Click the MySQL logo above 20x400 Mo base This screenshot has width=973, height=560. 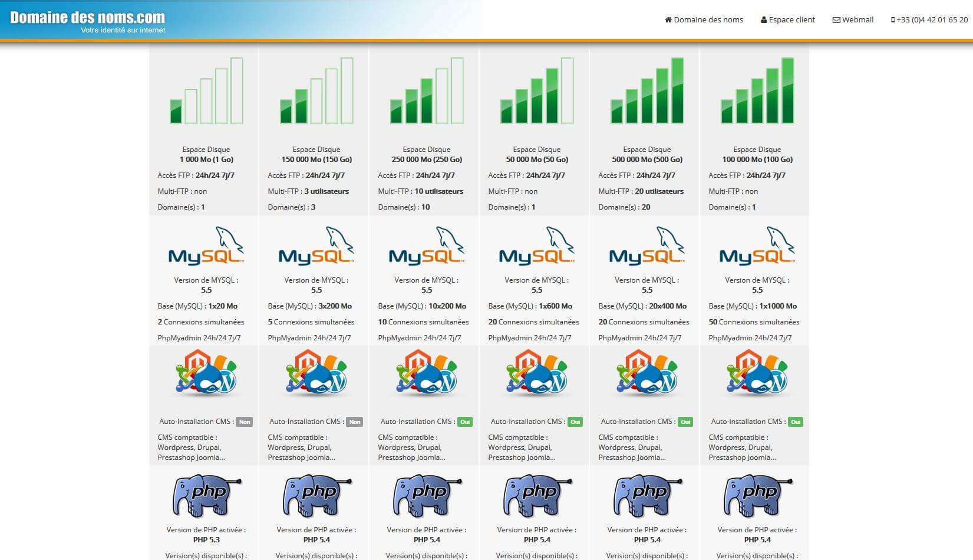click(647, 246)
